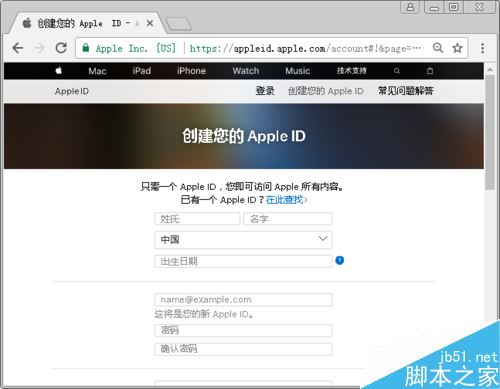Click the browser forward arrow
Image resolution: width=500 pixels, height=389 pixels.
pyautogui.click(x=39, y=48)
